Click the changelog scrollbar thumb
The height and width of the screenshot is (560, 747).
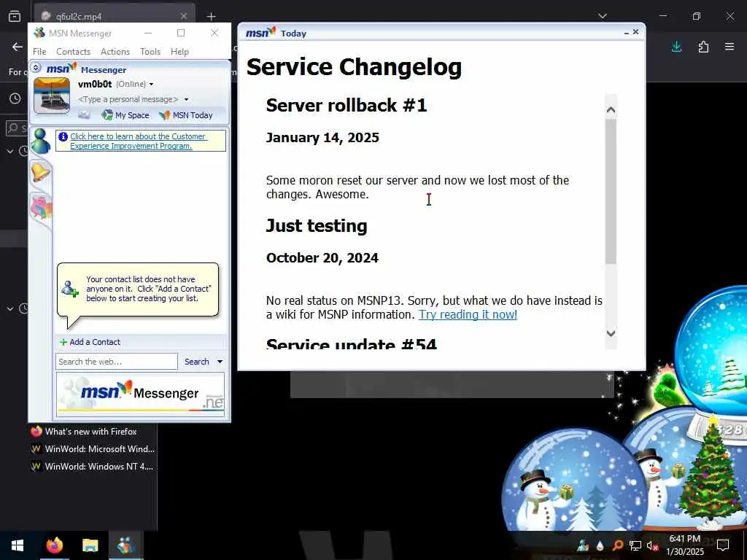pos(611,191)
